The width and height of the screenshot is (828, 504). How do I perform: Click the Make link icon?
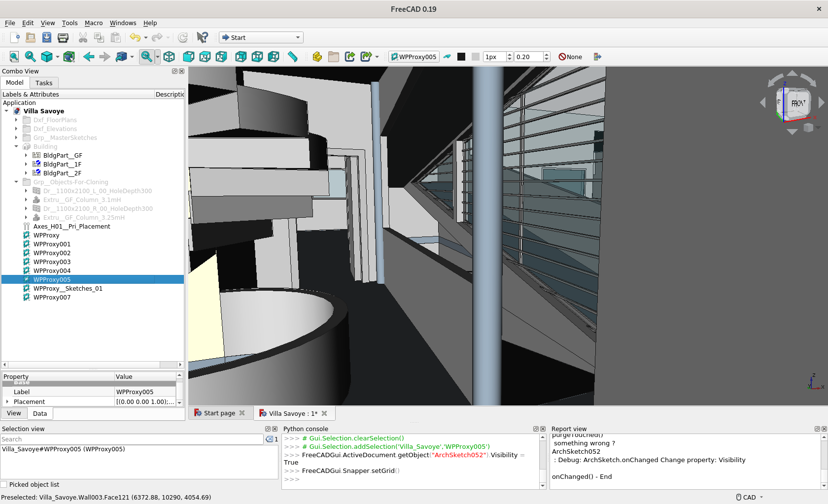tap(350, 57)
